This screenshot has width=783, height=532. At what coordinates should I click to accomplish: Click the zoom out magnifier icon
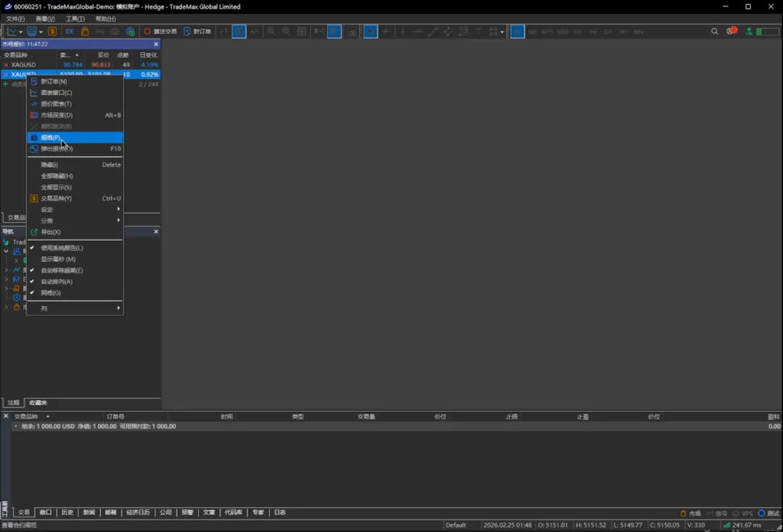[286, 32]
